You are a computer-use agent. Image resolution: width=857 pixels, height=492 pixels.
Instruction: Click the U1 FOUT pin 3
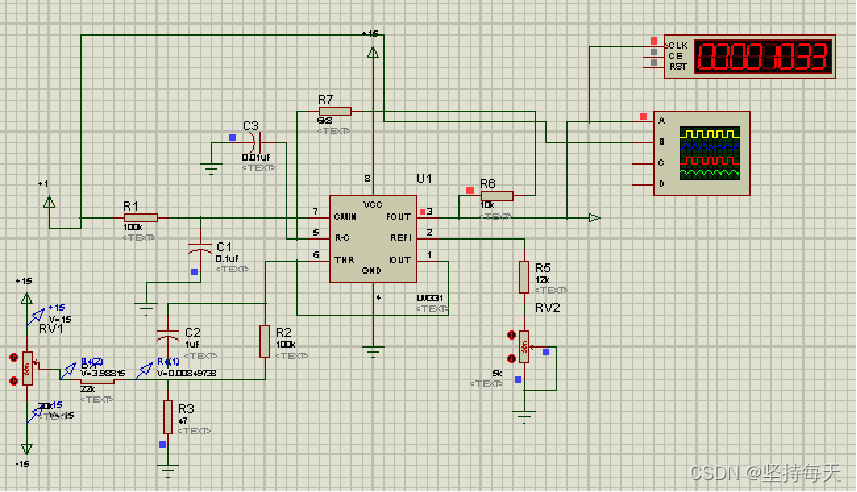[427, 218]
